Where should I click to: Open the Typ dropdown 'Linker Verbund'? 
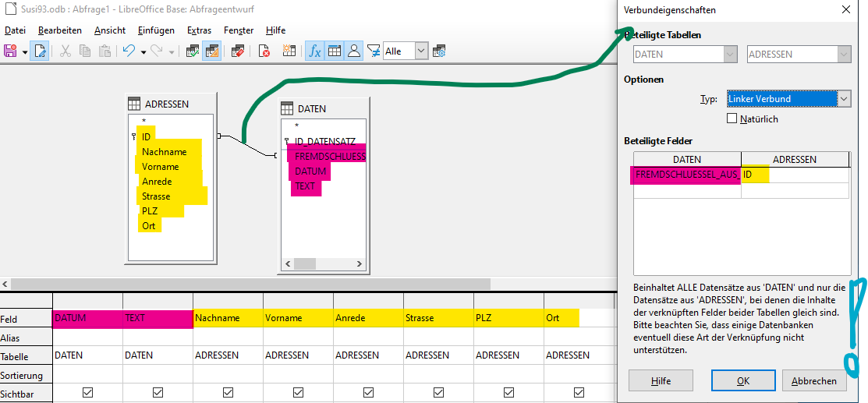click(x=788, y=99)
